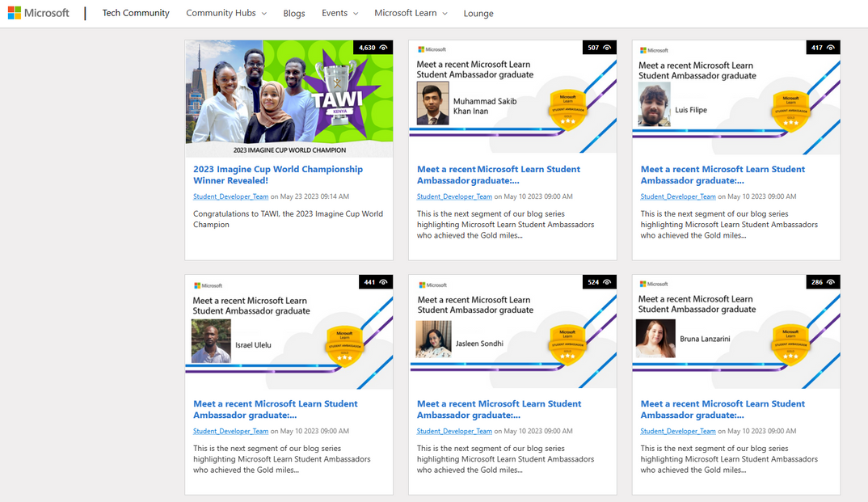Click Muhammad Sakib Khan Inan's profile photo
Viewport: 868px width, 502px height.
[433, 103]
